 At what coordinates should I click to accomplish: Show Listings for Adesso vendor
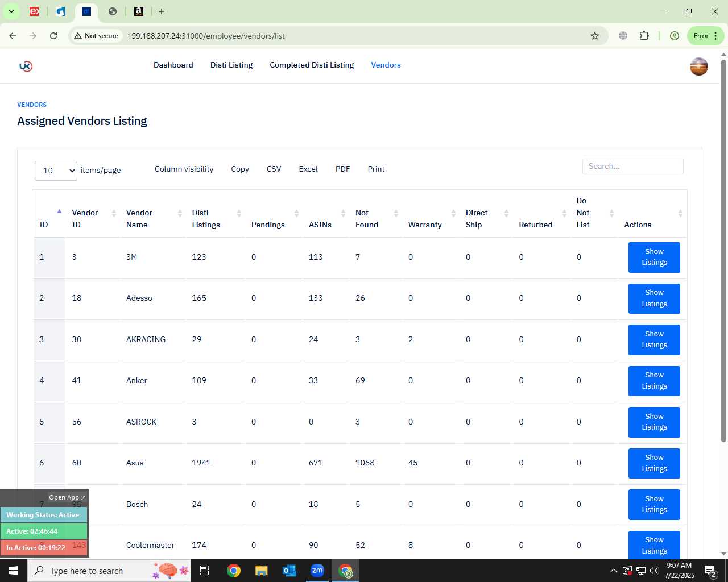tap(654, 298)
